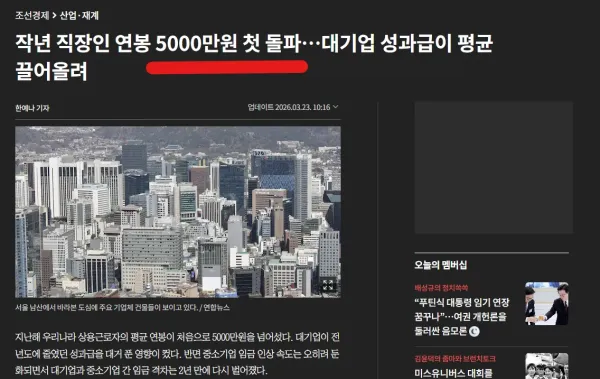
Task: Open the 푸틴식 대통령 임기 연장 article
Action: (462, 317)
